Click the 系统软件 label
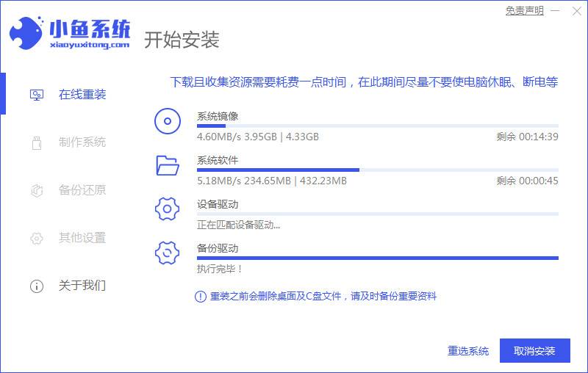Viewport: 588px width, 373px height. pos(218,160)
